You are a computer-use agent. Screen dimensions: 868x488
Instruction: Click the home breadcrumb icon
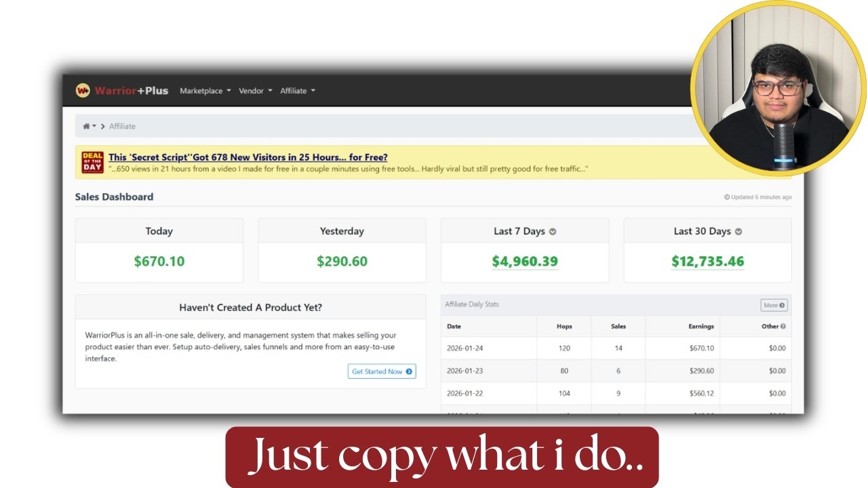tap(87, 126)
